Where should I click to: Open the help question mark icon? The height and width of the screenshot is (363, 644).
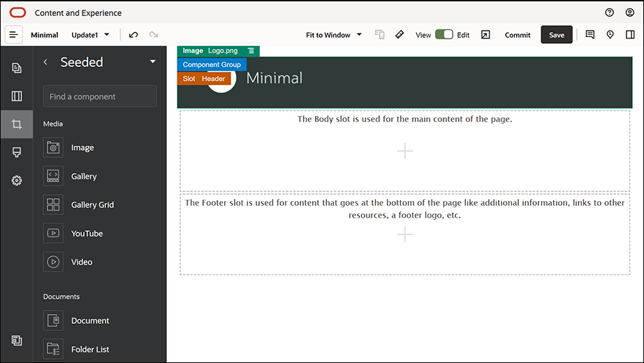(610, 13)
